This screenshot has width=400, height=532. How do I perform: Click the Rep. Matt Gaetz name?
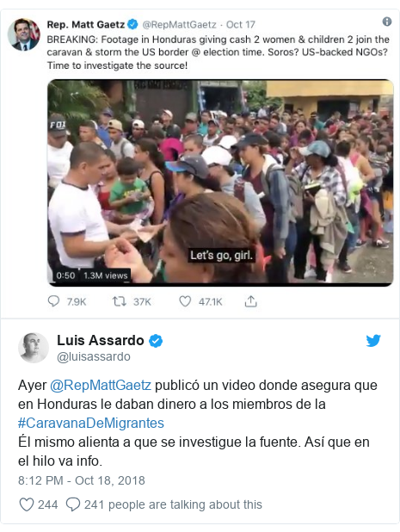click(x=86, y=25)
